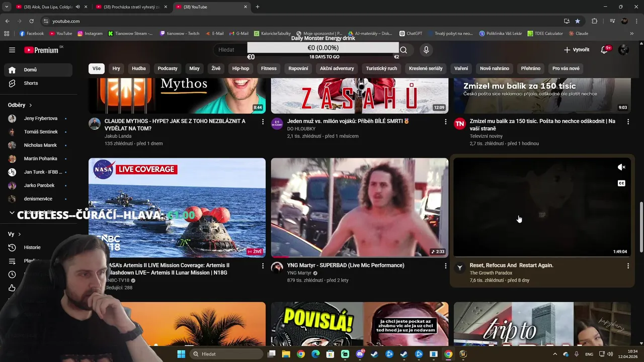Expand the Odběry subscriptions section

pos(20,105)
